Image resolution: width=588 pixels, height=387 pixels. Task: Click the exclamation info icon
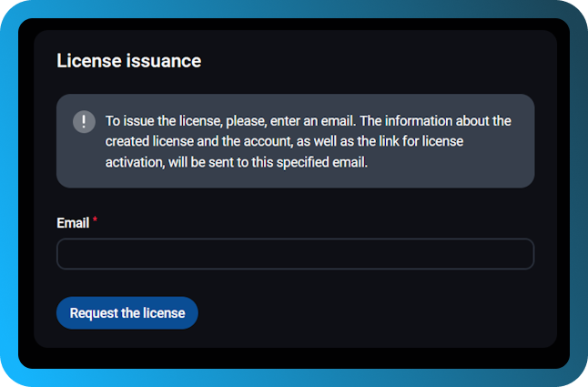click(x=84, y=122)
